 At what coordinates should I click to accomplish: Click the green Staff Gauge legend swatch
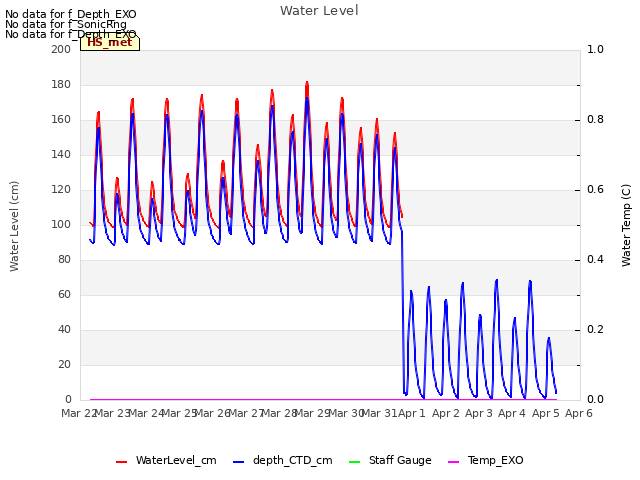pos(355,462)
